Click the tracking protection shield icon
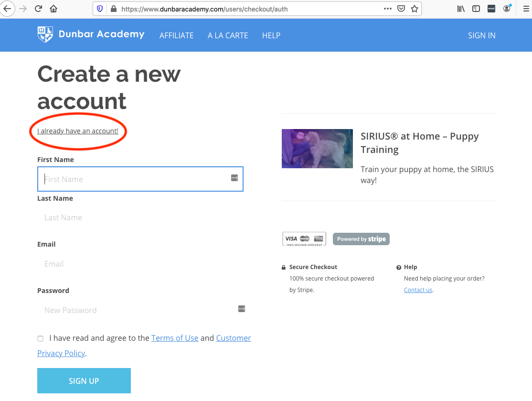Image resolution: width=532 pixels, height=401 pixels. click(100, 9)
